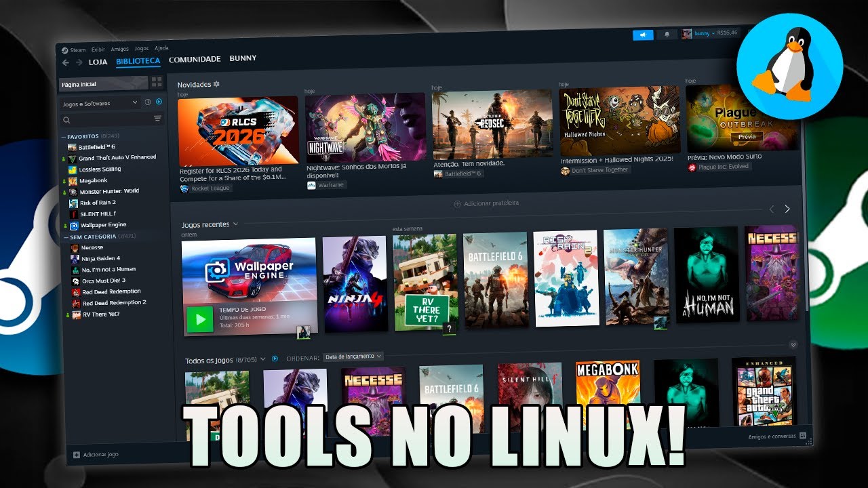Show next news items arrow
This screenshot has height=488, width=868.
click(787, 209)
